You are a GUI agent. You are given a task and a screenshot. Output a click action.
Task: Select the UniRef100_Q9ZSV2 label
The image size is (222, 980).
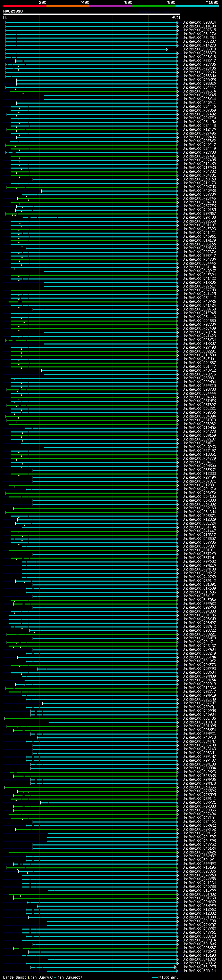click(x=199, y=141)
